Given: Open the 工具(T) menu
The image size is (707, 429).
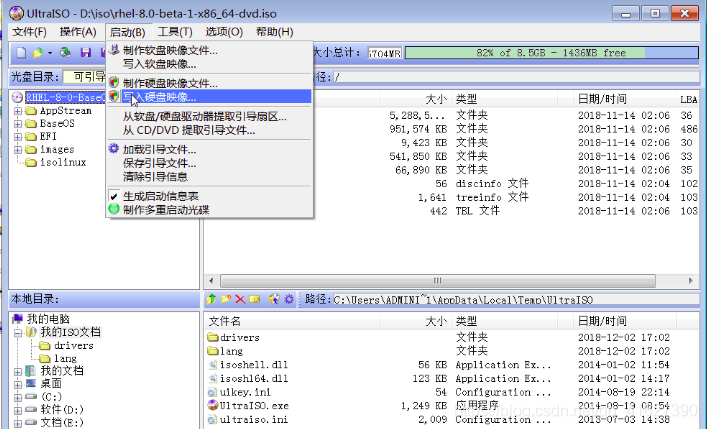Looking at the screenshot, I should point(175,32).
